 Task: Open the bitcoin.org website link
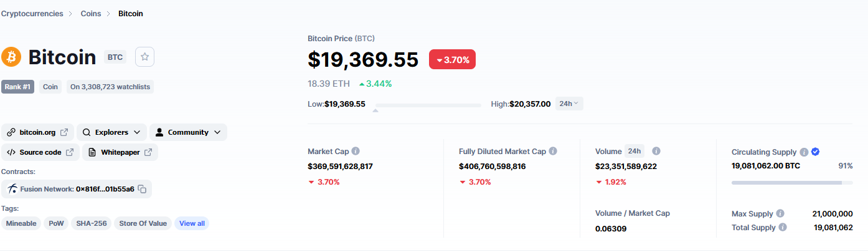tap(37, 132)
